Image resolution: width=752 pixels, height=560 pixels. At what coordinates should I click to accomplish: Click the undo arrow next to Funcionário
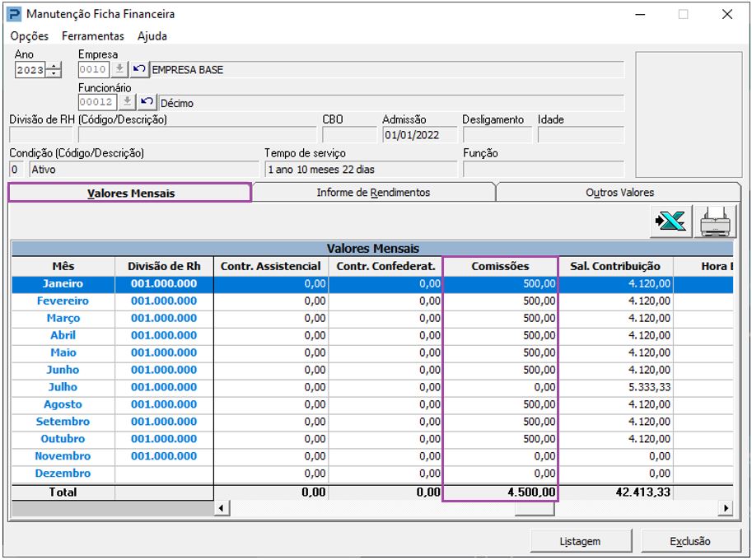(x=146, y=102)
